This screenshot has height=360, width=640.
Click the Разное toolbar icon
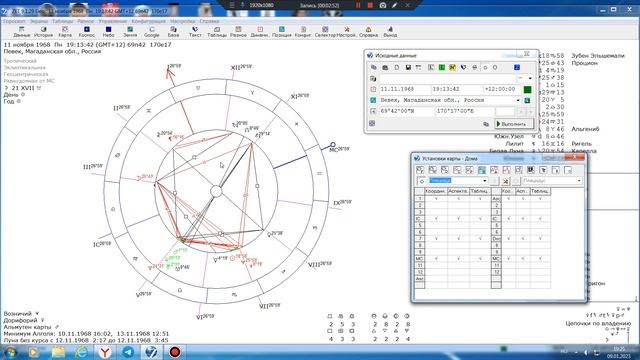coord(238,32)
